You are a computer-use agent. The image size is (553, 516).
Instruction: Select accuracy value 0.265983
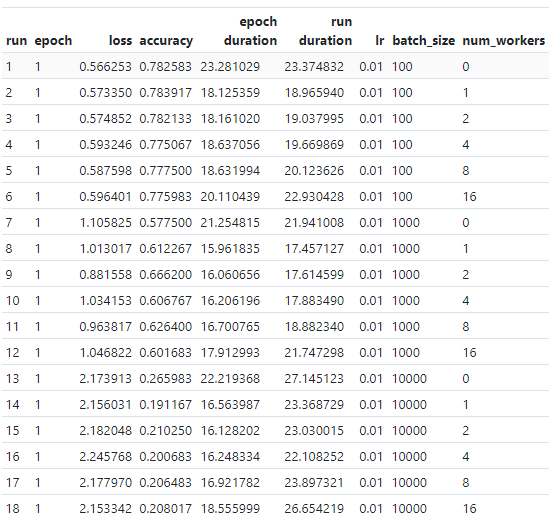(165, 379)
